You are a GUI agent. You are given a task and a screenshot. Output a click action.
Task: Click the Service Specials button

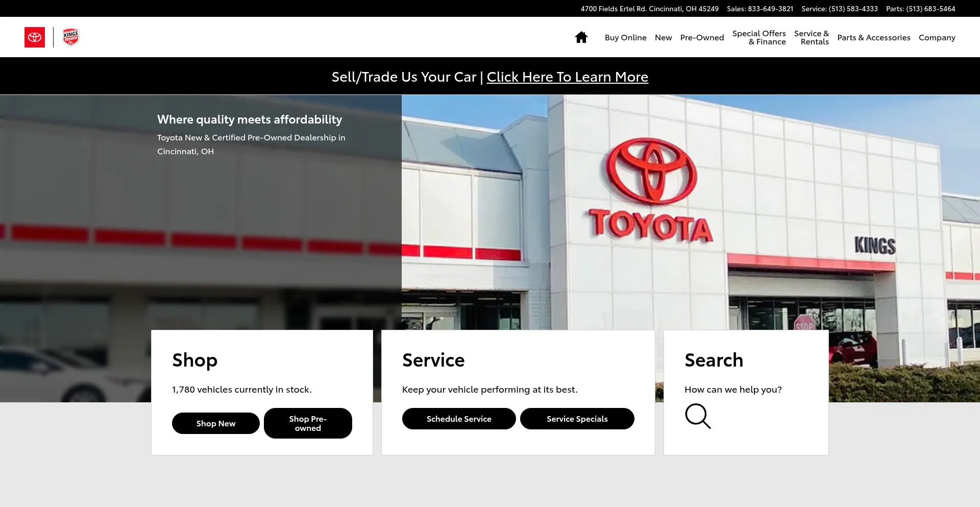click(x=577, y=419)
